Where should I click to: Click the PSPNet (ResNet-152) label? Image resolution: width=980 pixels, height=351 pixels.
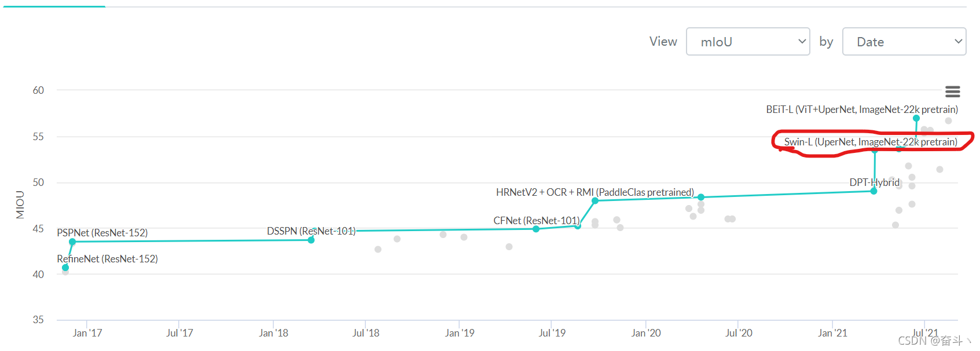point(102,233)
